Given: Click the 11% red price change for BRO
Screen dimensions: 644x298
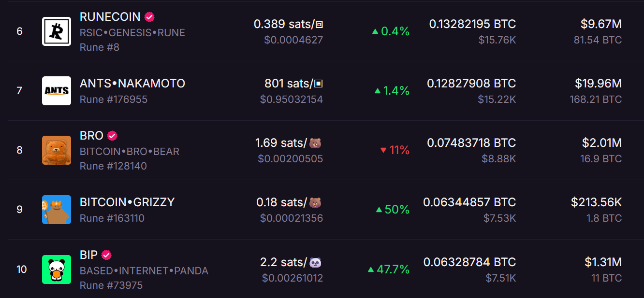Looking at the screenshot, I should pyautogui.click(x=395, y=150).
